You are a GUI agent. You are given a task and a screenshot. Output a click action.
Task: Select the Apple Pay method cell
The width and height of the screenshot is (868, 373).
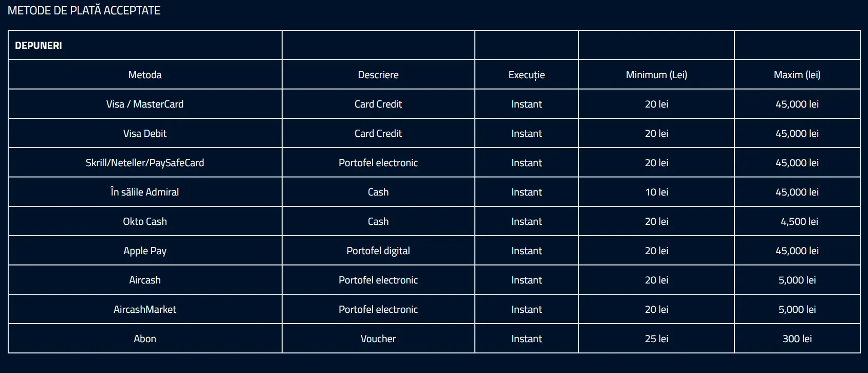pyautogui.click(x=145, y=251)
